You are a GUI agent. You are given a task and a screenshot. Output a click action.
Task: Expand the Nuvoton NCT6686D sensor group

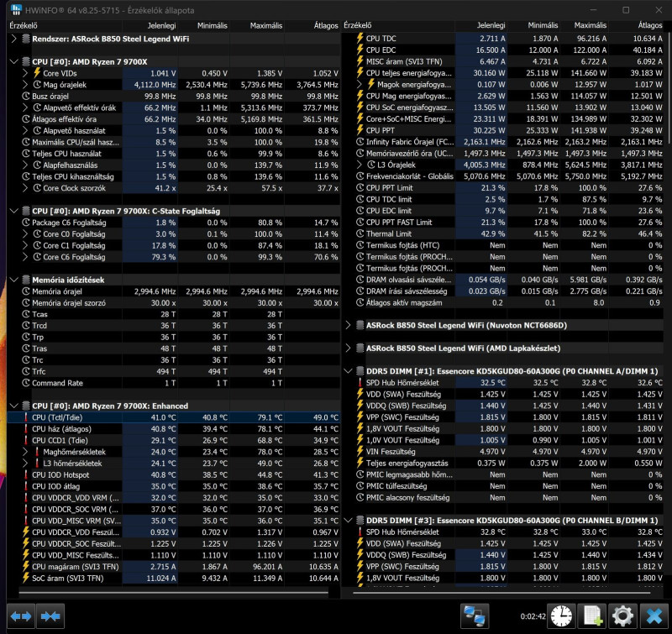coord(348,325)
